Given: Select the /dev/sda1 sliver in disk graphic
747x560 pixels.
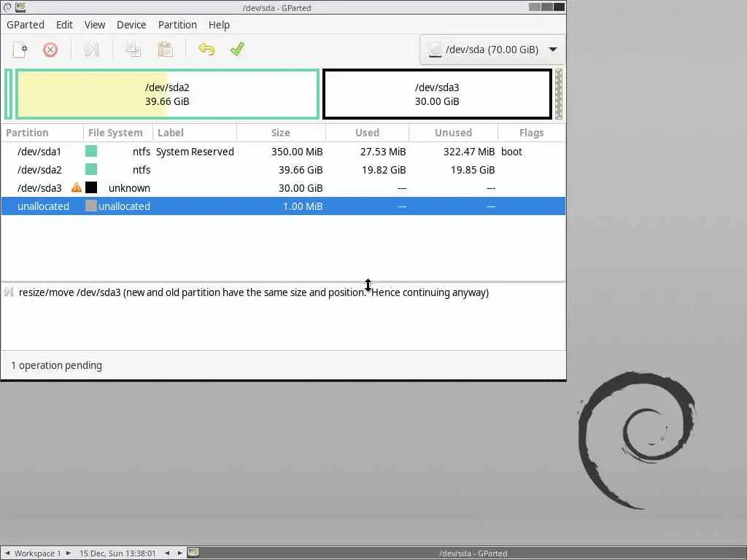Looking at the screenshot, I should pos(8,94).
